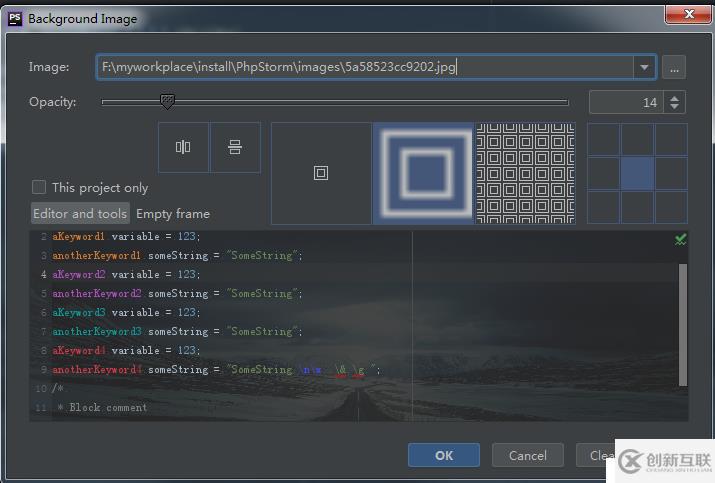Decrease opacity with the down stepper arrow

click(x=674, y=108)
